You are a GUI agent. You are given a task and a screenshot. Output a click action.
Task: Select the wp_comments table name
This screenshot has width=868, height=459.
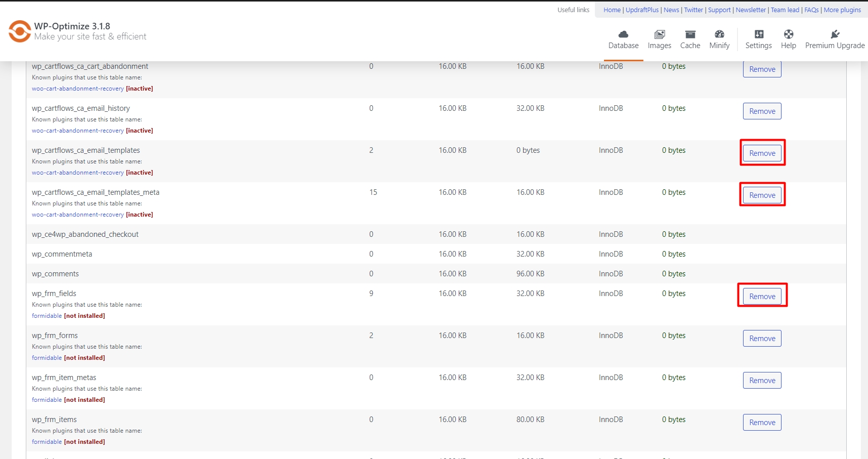pos(55,274)
